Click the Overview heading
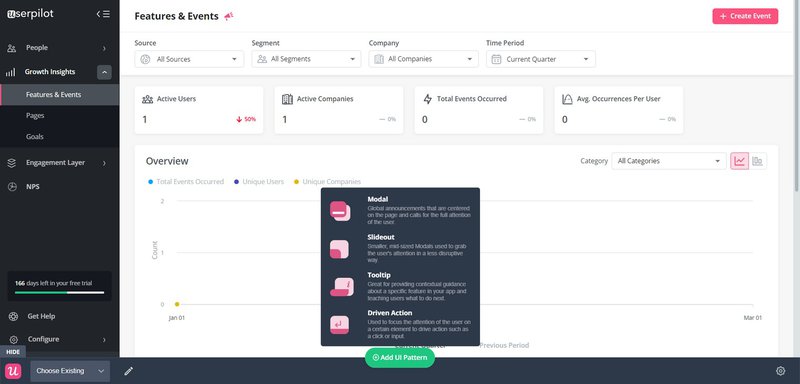The image size is (800, 384). 167,161
